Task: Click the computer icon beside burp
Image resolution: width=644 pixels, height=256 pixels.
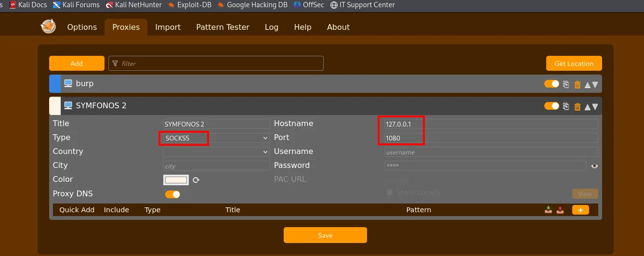Action: point(68,84)
